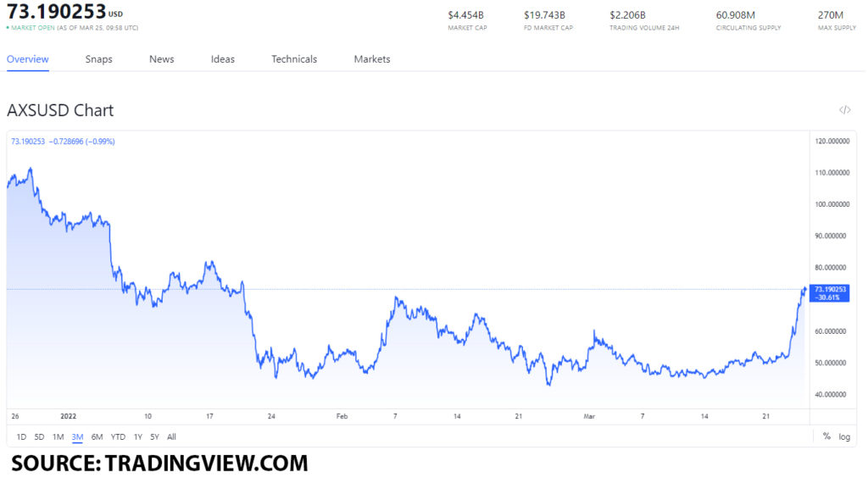This screenshot has width=868, height=478.
Task: Select the 3M time range
Action: 77,437
